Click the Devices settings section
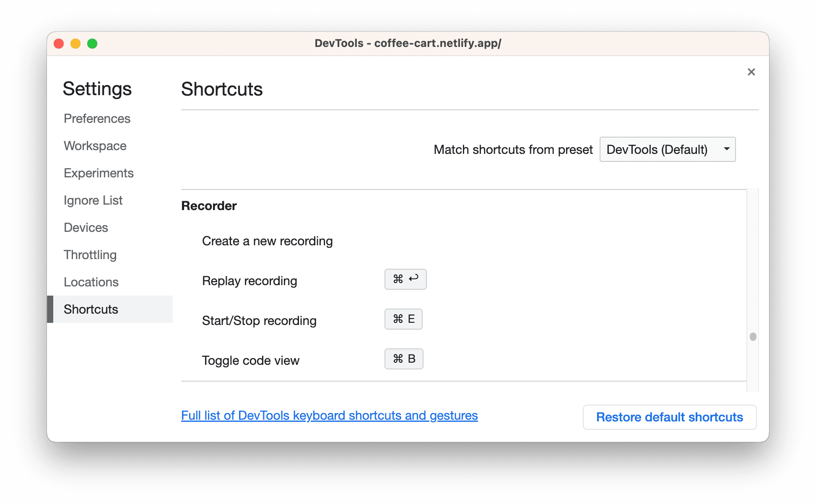The width and height of the screenshot is (816, 504). coord(86,227)
